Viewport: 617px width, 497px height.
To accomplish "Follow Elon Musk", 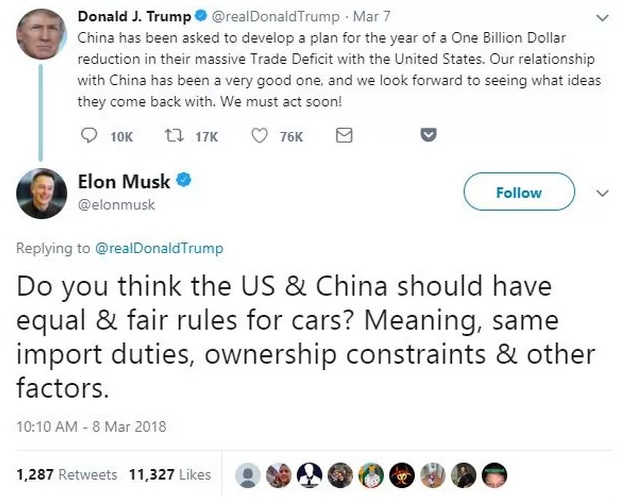I will pos(519,192).
